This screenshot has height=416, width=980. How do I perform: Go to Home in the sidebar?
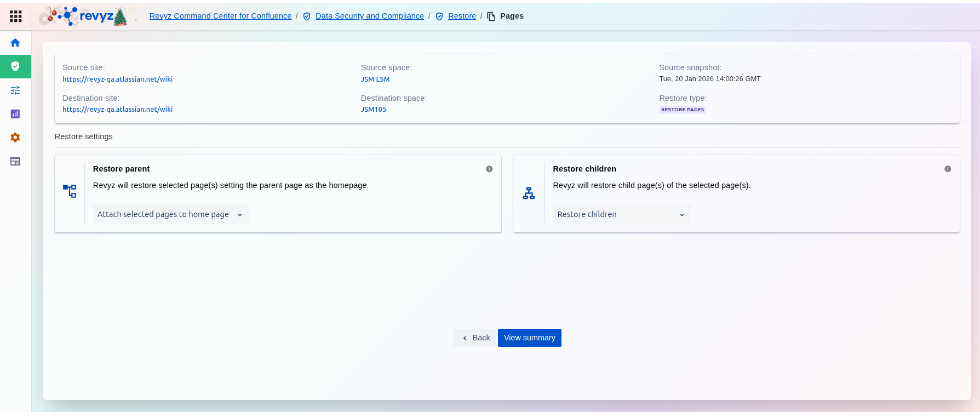(x=15, y=43)
